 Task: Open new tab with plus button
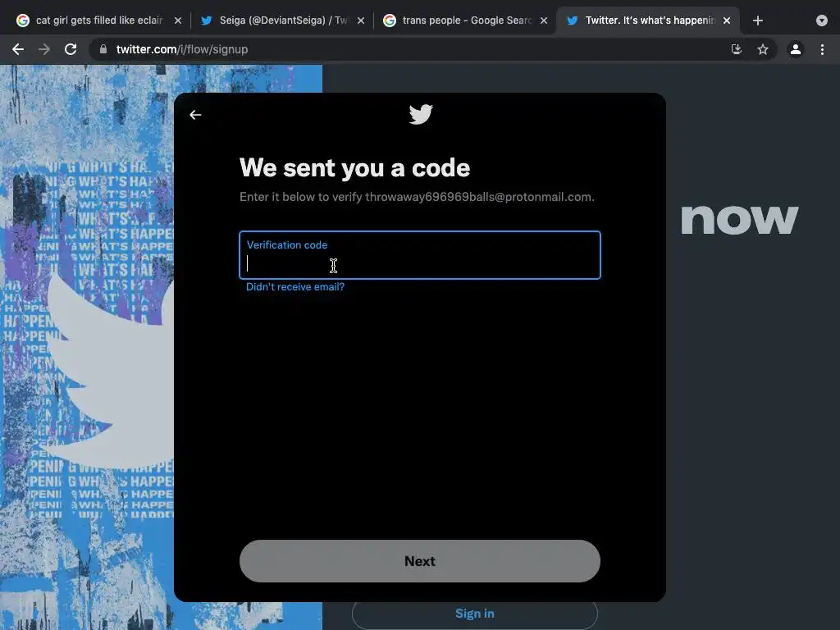757,21
